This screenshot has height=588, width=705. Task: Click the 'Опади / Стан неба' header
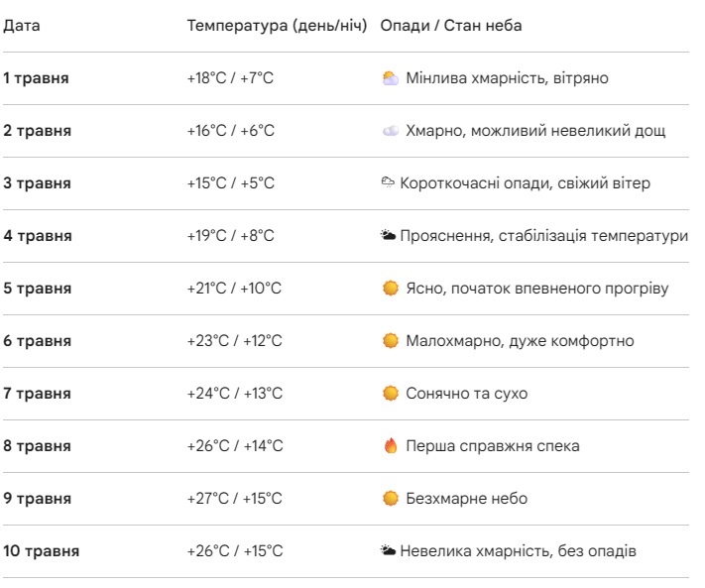point(451,26)
